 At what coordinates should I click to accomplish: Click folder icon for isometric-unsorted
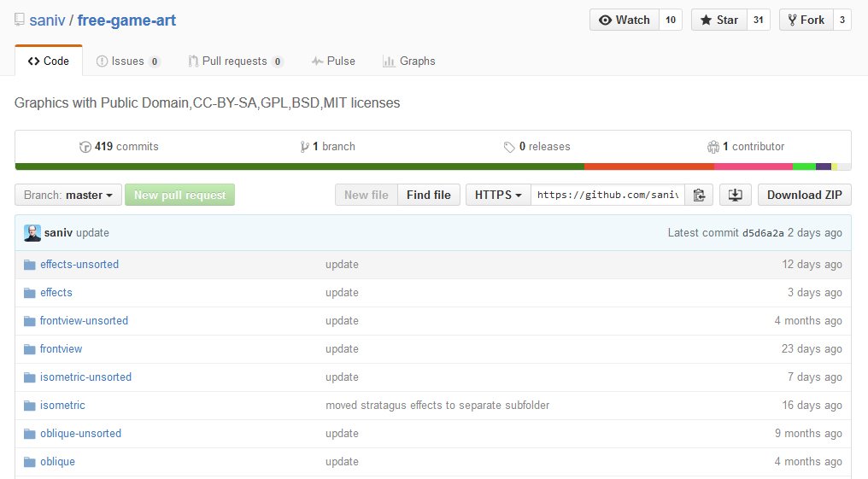pyautogui.click(x=30, y=377)
